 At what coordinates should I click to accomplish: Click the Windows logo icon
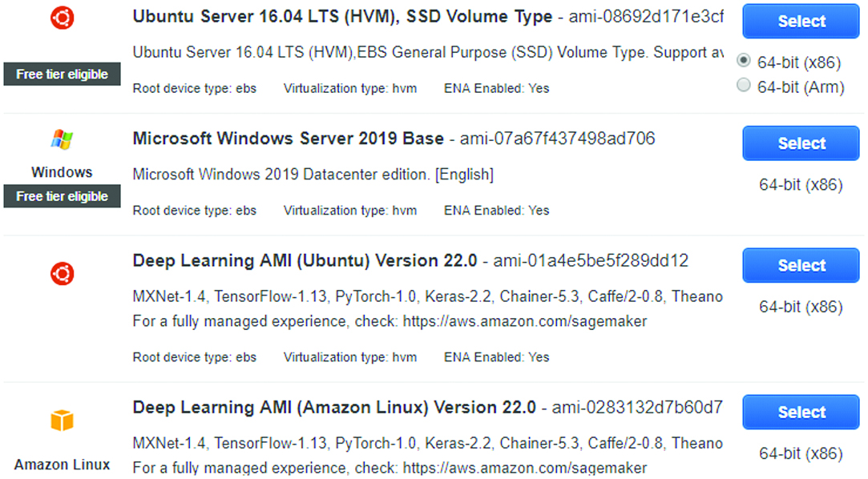coord(62,140)
